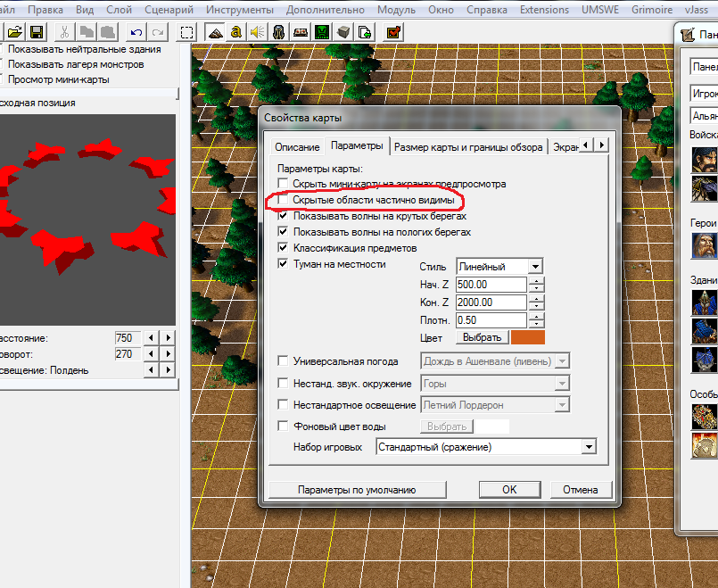Enable Скрыть мини-карту на экранах предпросмотра
This screenshot has height=588, width=718.
point(283,184)
